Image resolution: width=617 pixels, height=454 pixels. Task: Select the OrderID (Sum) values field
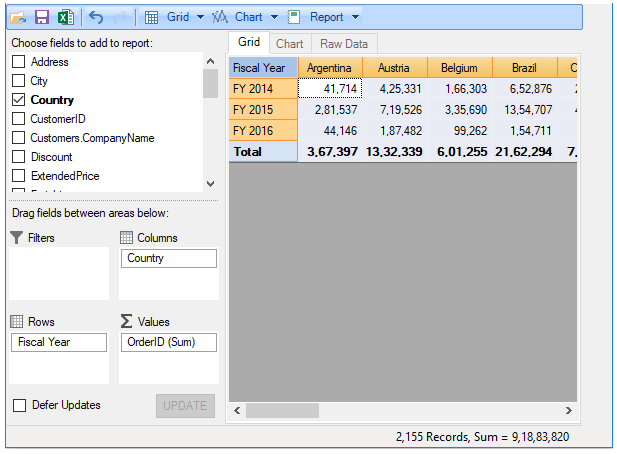click(167, 342)
